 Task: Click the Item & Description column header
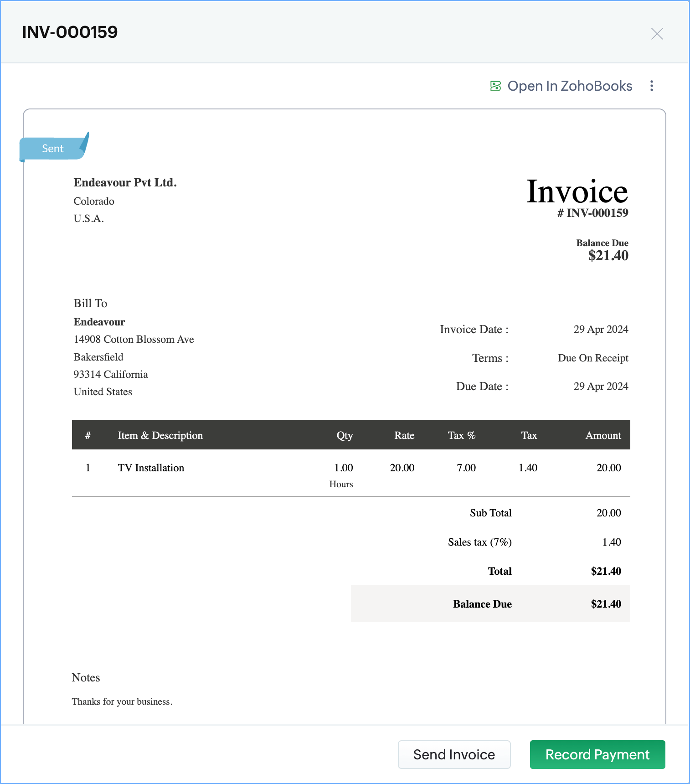(160, 435)
